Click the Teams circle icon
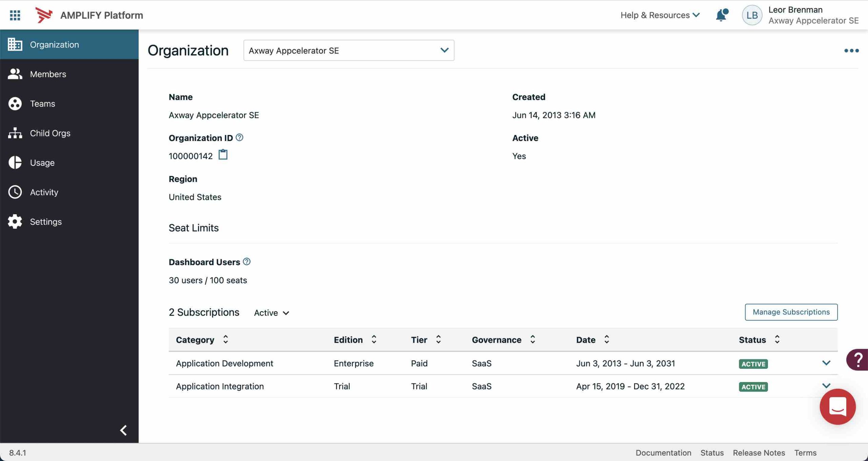868x461 pixels. 15,103
